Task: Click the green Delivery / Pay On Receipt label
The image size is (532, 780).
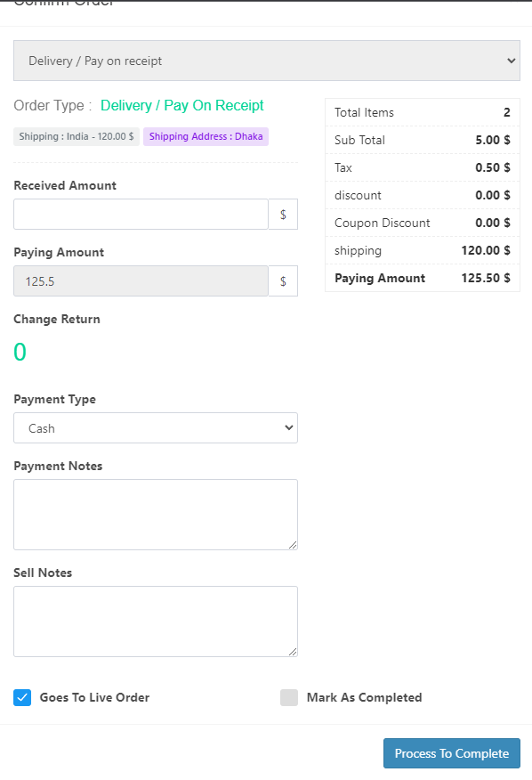Action: 181,105
